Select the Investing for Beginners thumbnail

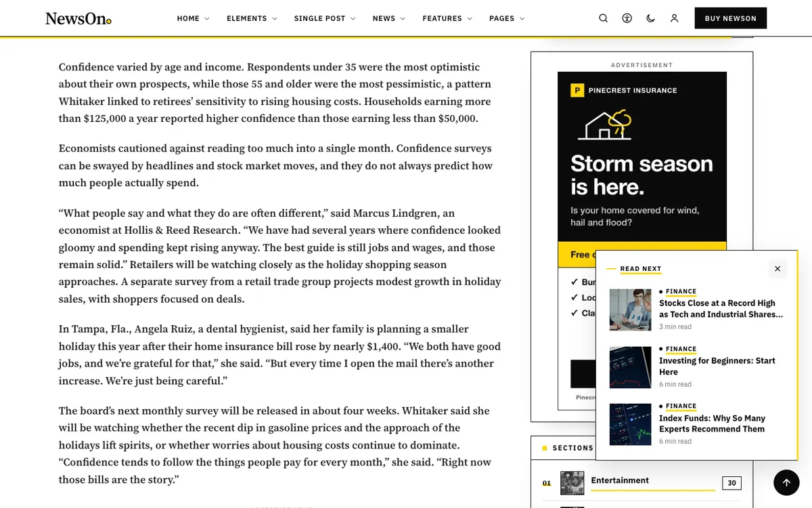[x=630, y=367]
